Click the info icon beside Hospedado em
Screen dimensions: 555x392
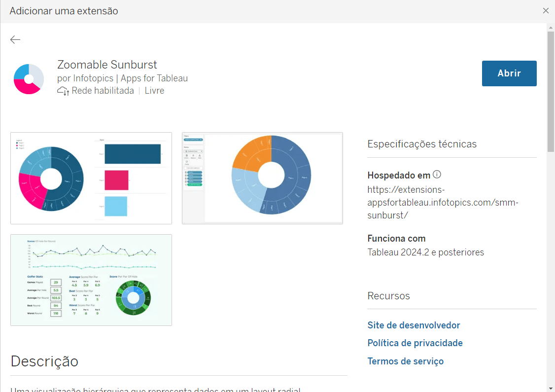tap(437, 175)
